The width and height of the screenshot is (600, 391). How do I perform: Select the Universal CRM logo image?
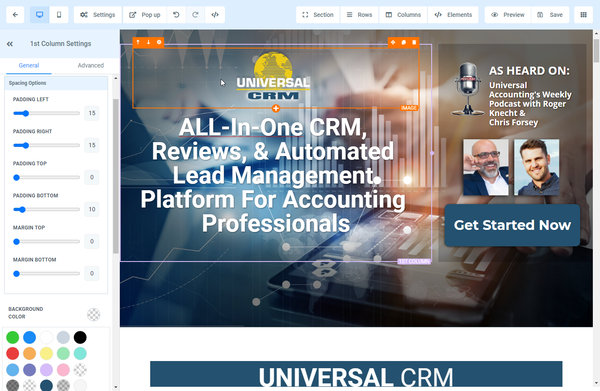pyautogui.click(x=273, y=76)
